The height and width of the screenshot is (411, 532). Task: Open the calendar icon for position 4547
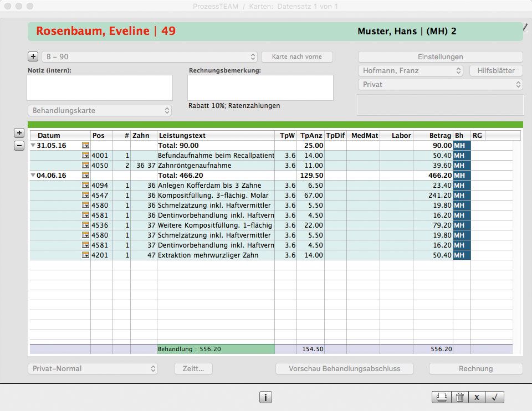[x=85, y=196]
